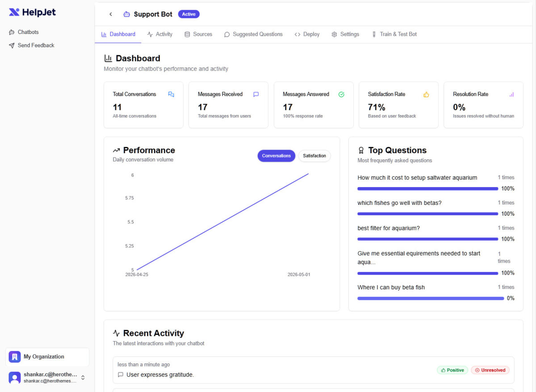Switch to the Dashboard tab
Image resolution: width=536 pixels, height=392 pixels.
(118, 34)
